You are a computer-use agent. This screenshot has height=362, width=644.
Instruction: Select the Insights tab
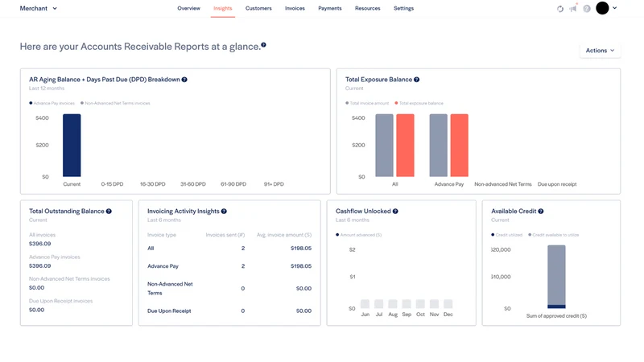tap(223, 8)
